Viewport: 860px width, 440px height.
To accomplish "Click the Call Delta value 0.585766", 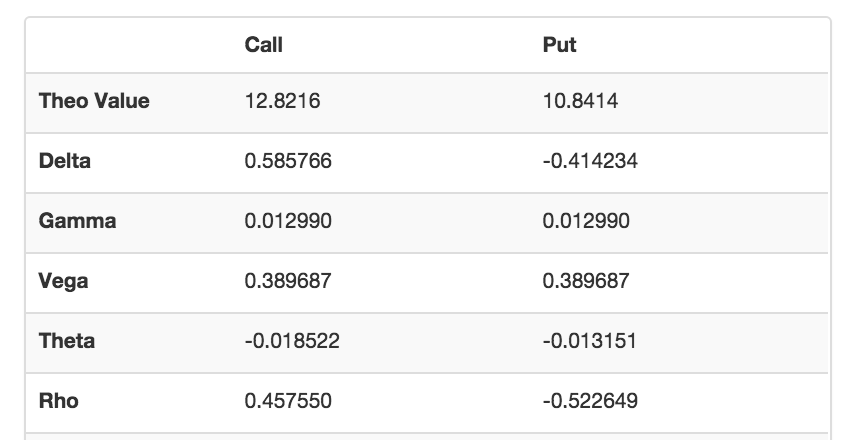I will 288,161.
